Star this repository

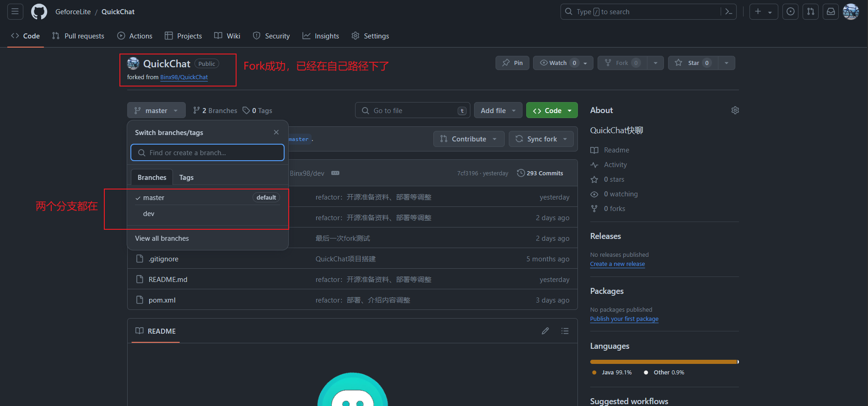coord(693,63)
